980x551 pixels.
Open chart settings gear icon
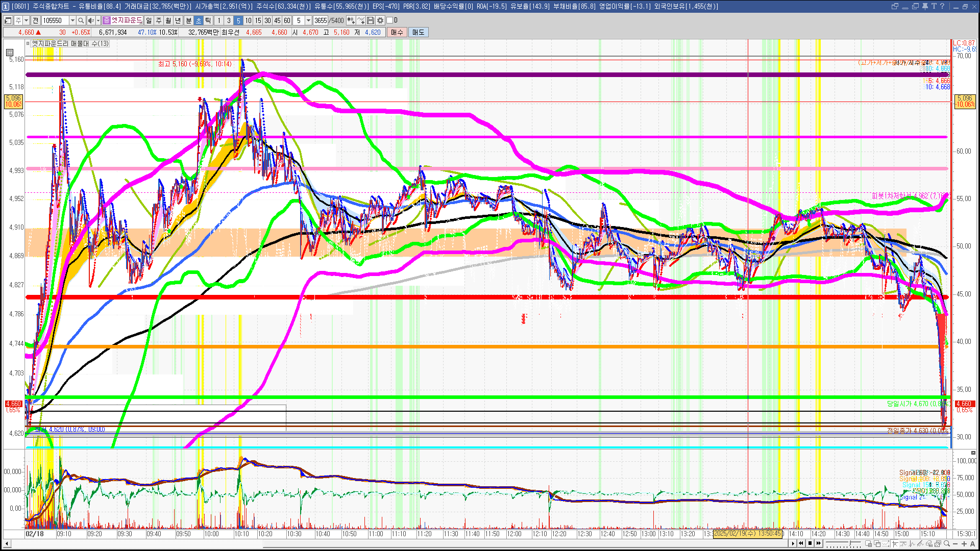click(380, 20)
